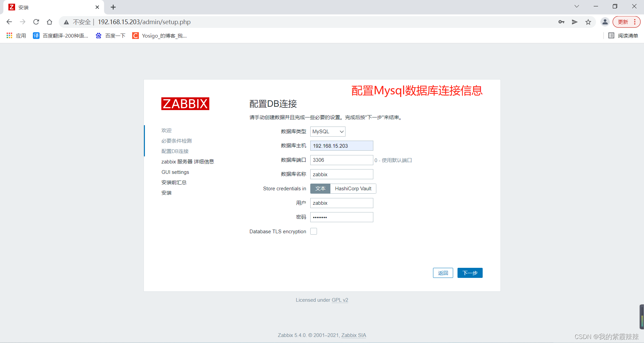Reload the current page
The image size is (644, 343).
pyautogui.click(x=36, y=22)
